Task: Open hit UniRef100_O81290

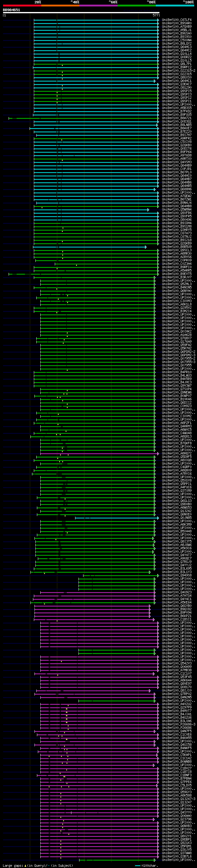Action: (176, 88)
